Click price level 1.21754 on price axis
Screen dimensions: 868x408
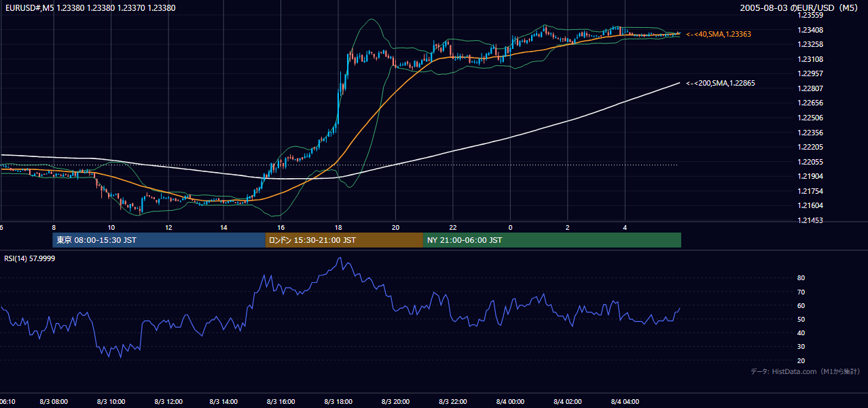point(810,191)
